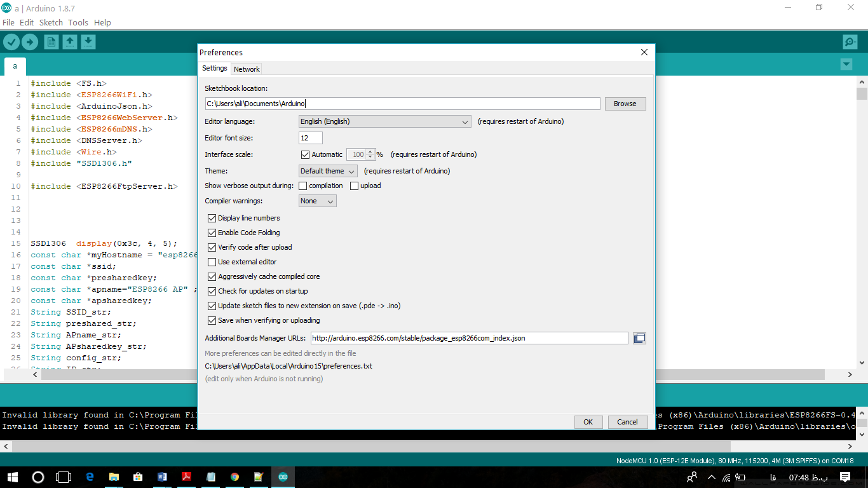Open a sketch with the up-arrow icon
The height and width of the screenshot is (488, 868).
[x=70, y=42]
